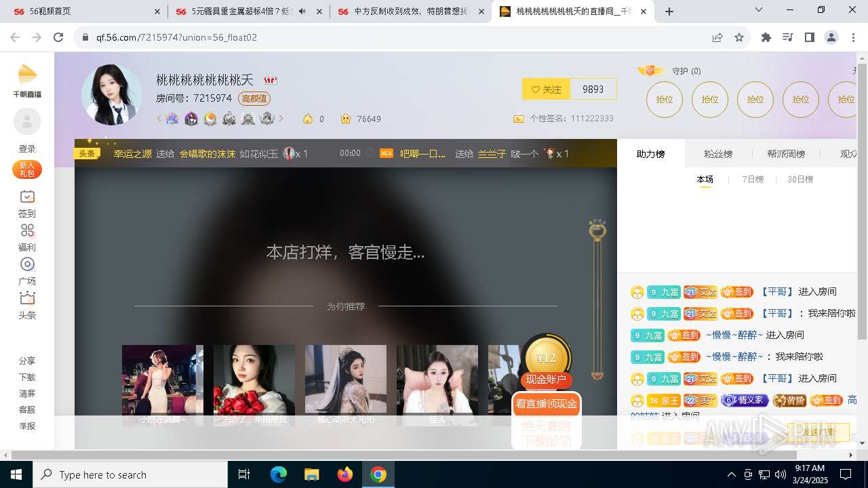The width and height of the screenshot is (868, 488).
Task: Click the star icon showing 76649
Action: (x=346, y=119)
